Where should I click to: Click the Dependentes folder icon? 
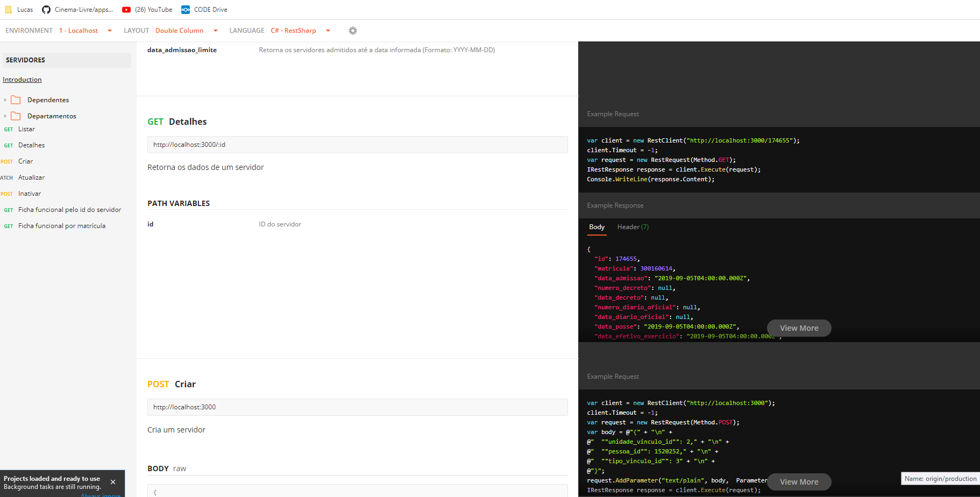pos(16,100)
